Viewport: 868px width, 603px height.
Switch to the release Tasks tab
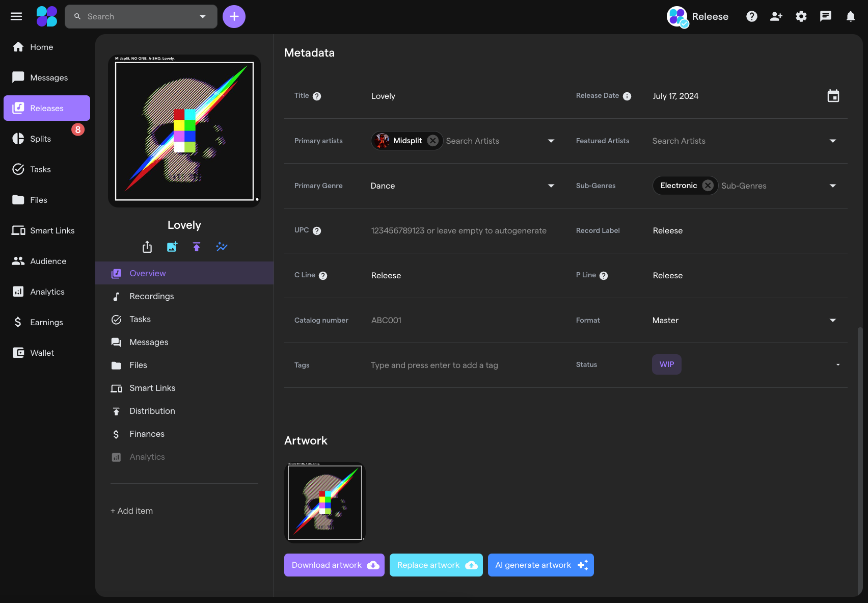tap(184, 319)
